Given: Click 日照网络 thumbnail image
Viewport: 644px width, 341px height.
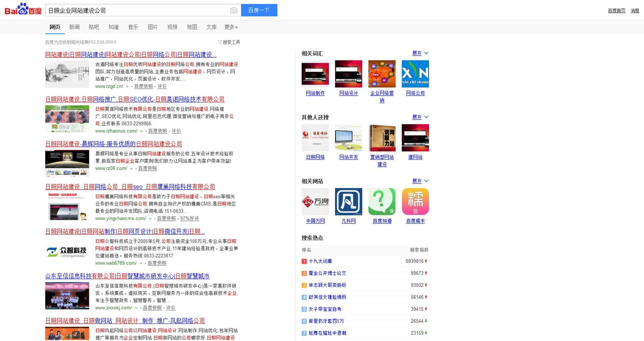Looking at the screenshot, I should tap(315, 138).
